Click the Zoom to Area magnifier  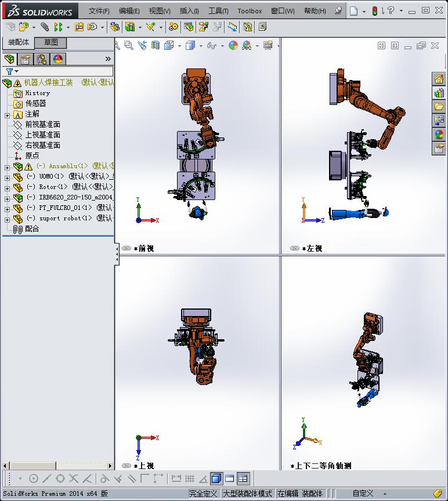[x=129, y=45]
